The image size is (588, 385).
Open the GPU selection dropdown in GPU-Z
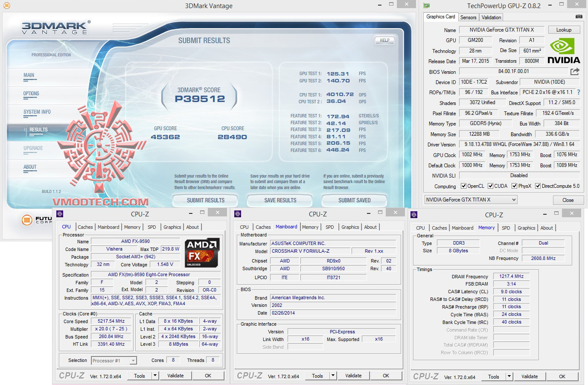[x=471, y=199]
